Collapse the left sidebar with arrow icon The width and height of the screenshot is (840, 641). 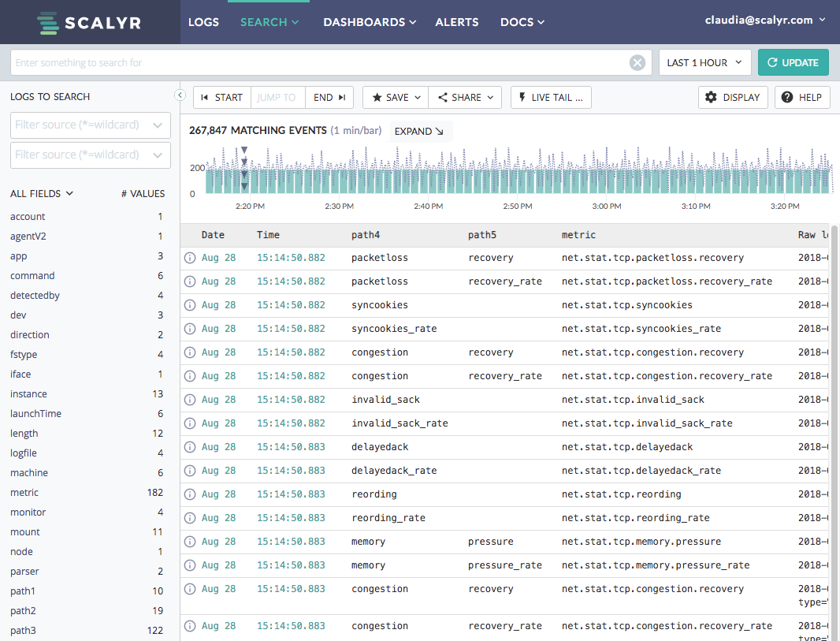180,95
